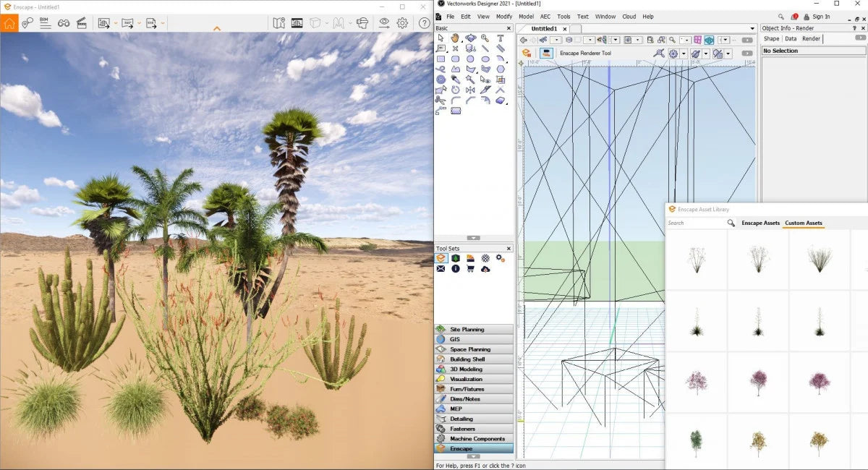Open the Building Shell tool set
This screenshot has width=868, height=470.
(474, 359)
